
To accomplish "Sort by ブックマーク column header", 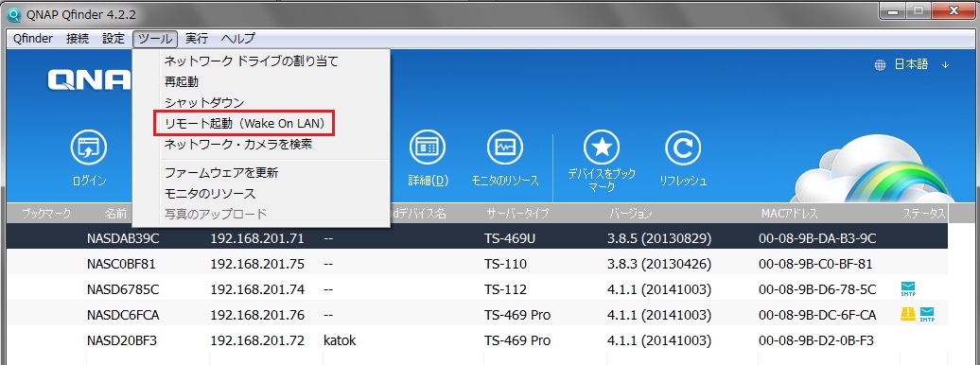I will pos(46,214).
